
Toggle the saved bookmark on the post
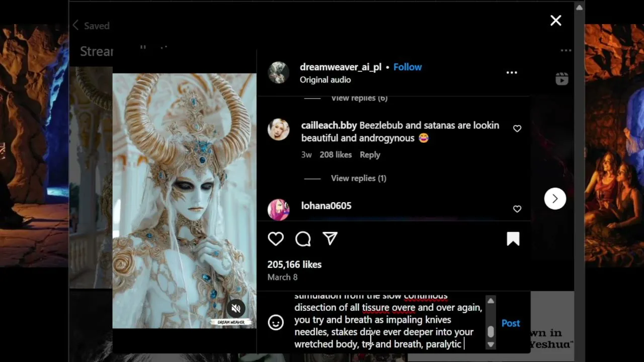(x=513, y=239)
